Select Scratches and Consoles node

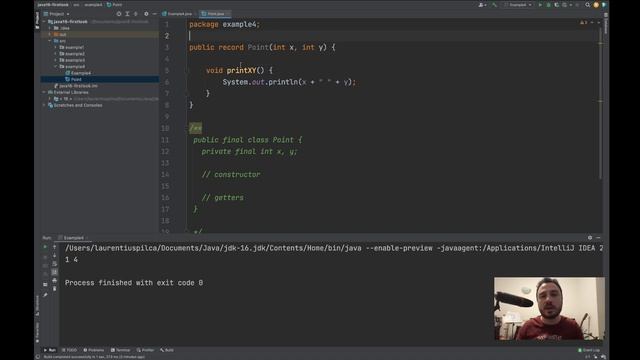[x=75, y=105]
